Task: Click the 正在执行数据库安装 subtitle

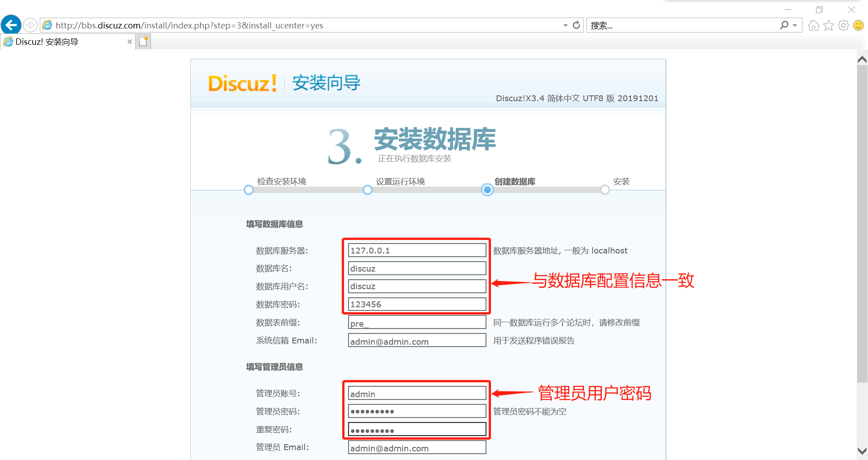Action: (415, 159)
